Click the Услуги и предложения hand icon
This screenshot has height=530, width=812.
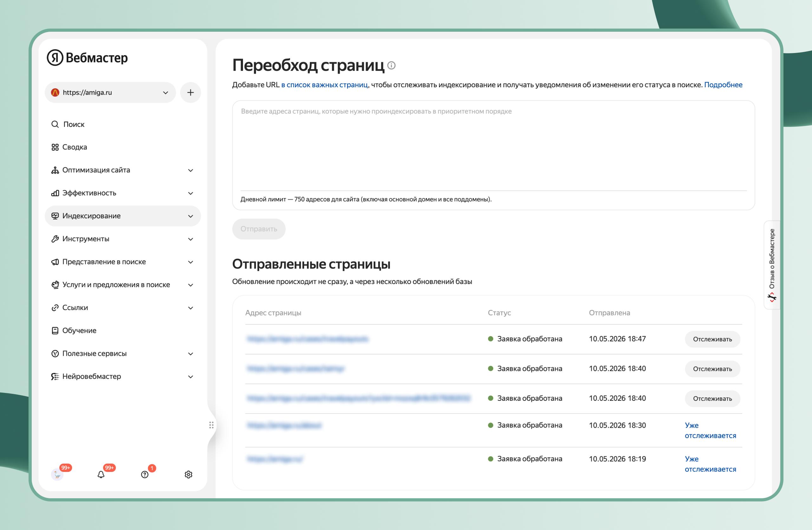click(55, 285)
